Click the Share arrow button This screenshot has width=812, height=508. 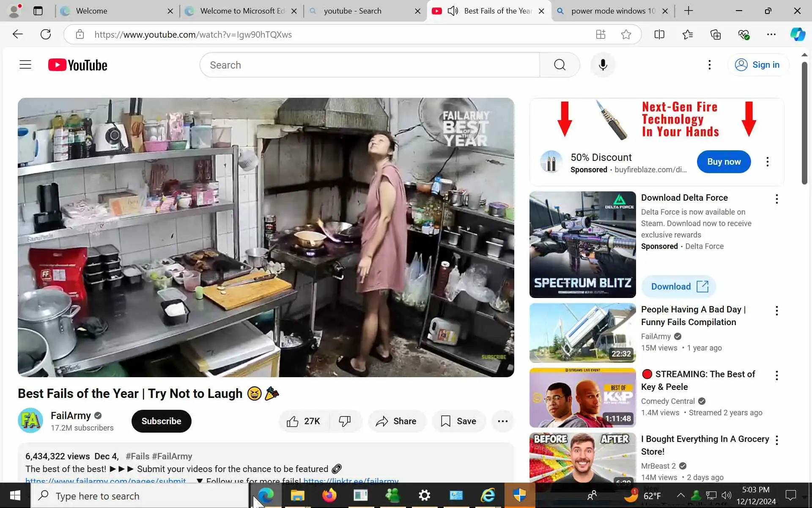[396, 421]
